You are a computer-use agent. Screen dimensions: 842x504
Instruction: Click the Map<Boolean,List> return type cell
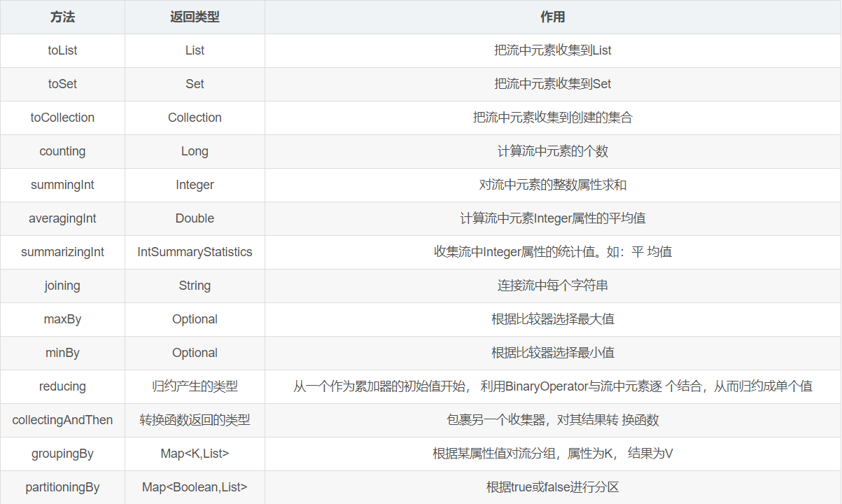pos(195,487)
